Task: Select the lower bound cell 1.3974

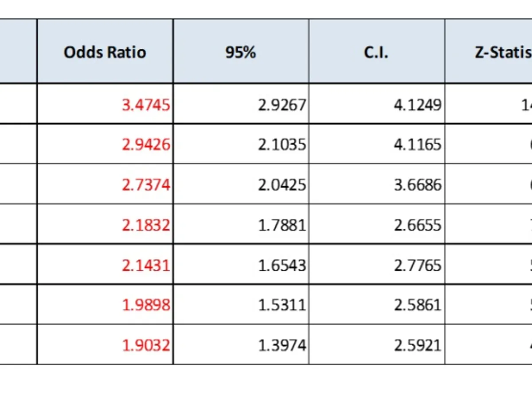Action: pos(282,345)
